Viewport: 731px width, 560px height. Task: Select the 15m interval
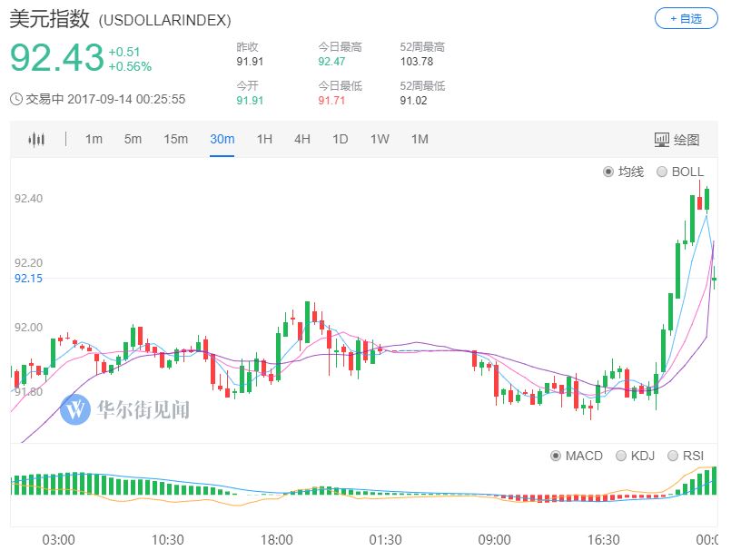tap(175, 139)
